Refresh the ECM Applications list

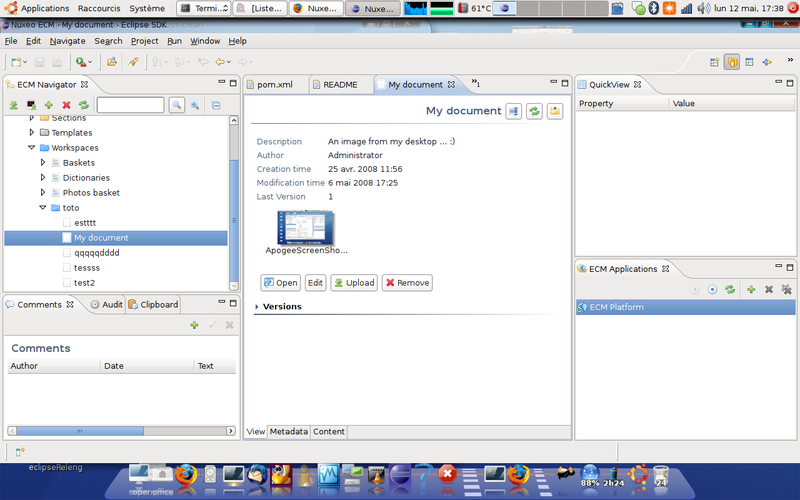(x=730, y=289)
